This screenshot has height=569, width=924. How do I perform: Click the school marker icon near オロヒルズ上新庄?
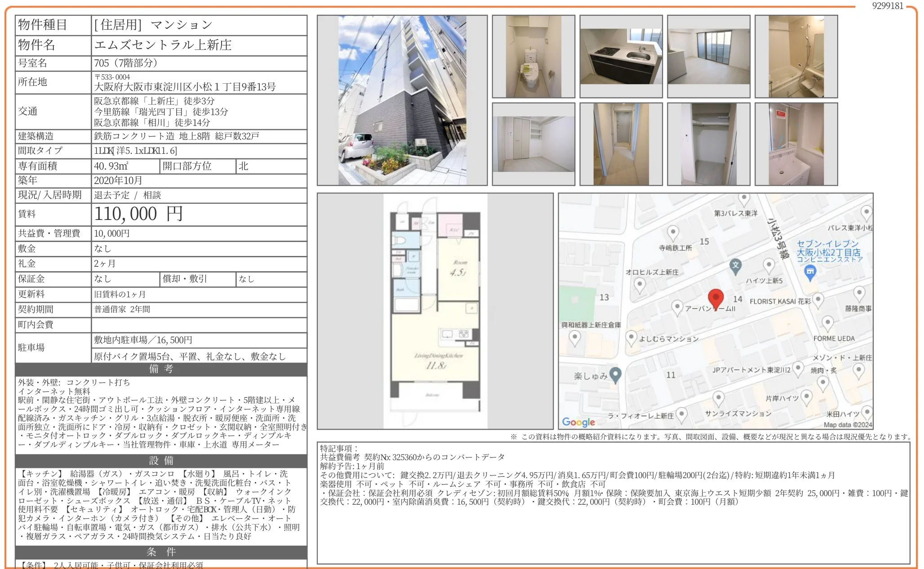(735, 265)
